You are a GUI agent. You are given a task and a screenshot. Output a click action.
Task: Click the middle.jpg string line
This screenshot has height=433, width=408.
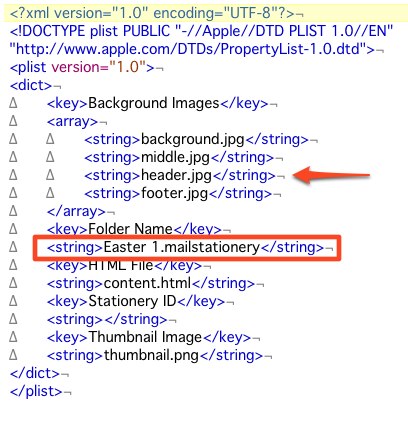coord(179,157)
